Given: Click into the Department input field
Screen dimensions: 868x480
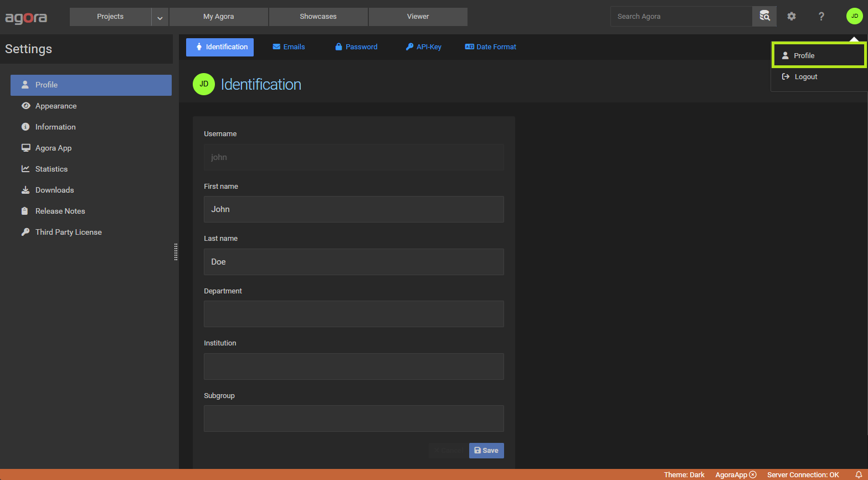Looking at the screenshot, I should tap(353, 314).
